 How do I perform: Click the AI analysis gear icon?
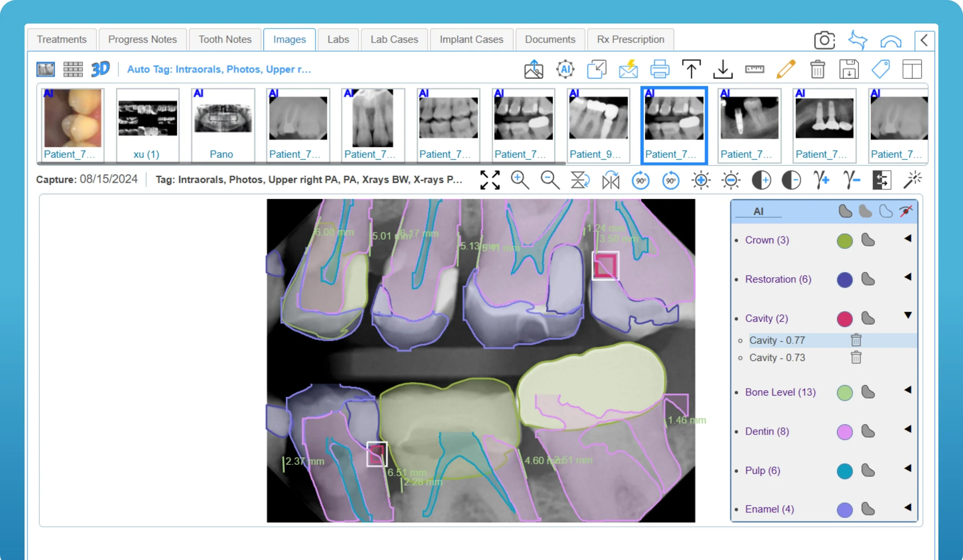tap(565, 69)
